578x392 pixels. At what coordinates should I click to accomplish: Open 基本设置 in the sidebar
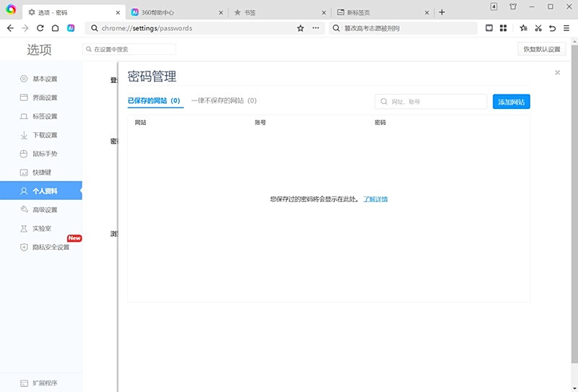coord(41,79)
